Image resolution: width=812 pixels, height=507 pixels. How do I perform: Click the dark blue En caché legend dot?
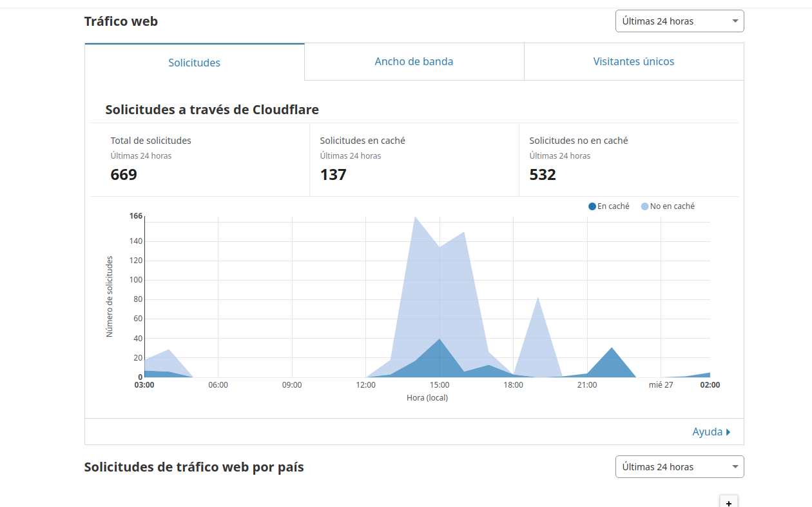coord(592,206)
